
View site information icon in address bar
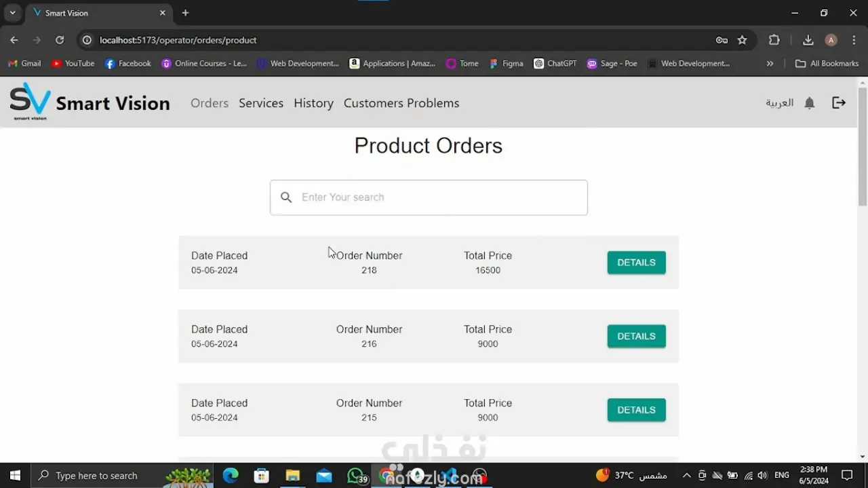pos(87,40)
